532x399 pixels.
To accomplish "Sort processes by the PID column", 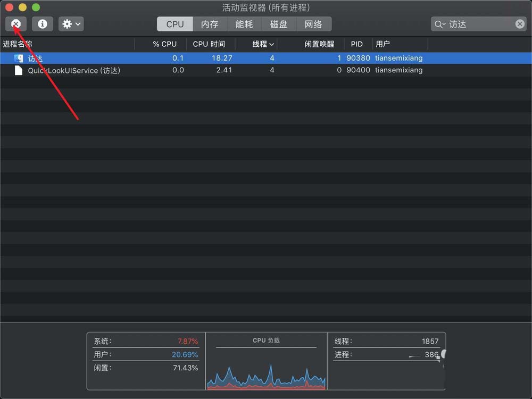I will [x=356, y=44].
